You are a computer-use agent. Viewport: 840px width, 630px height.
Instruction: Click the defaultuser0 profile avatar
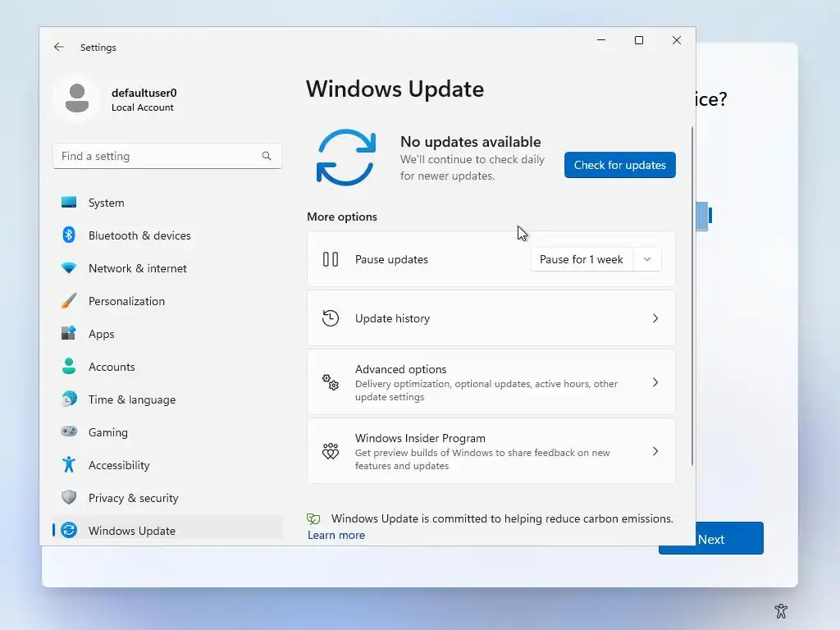(77, 98)
